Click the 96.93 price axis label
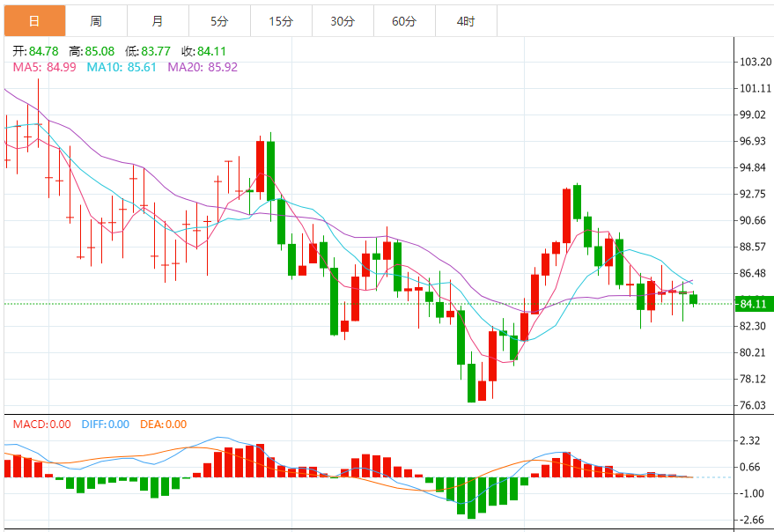 tap(753, 141)
